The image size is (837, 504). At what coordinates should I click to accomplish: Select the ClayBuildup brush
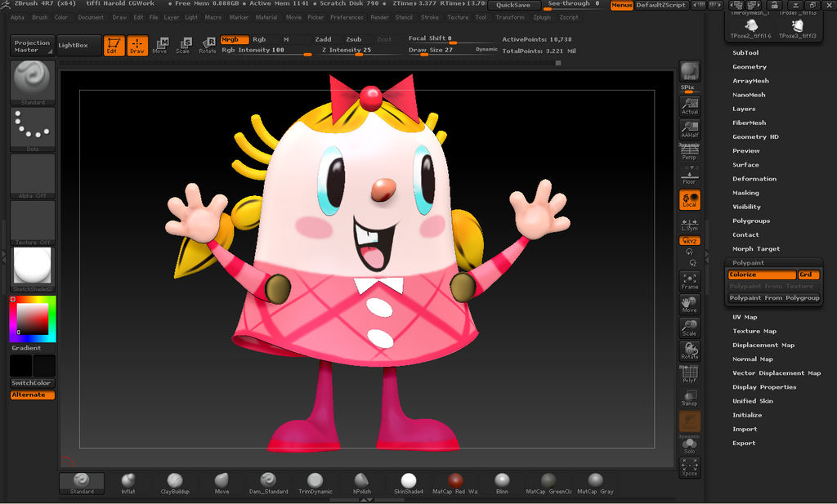click(175, 484)
